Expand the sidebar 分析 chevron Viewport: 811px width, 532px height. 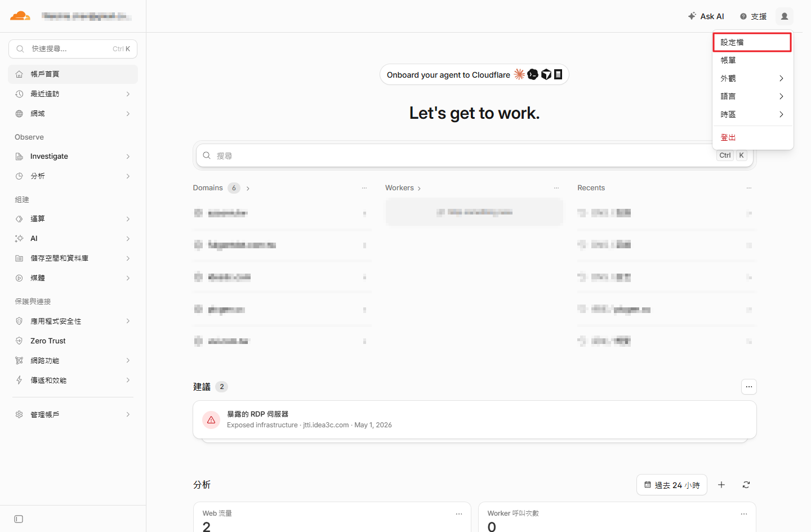pos(128,176)
